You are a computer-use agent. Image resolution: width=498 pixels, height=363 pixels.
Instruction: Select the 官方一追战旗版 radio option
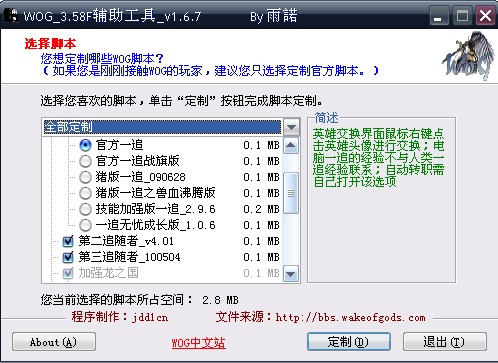(85, 161)
